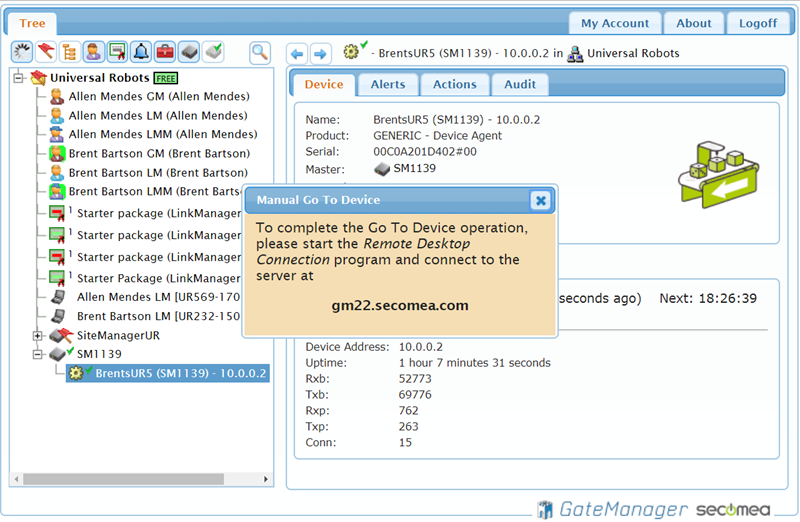The width and height of the screenshot is (800, 522).
Task: Click the refresh spinner icon in tree toolbar
Action: tap(23, 52)
